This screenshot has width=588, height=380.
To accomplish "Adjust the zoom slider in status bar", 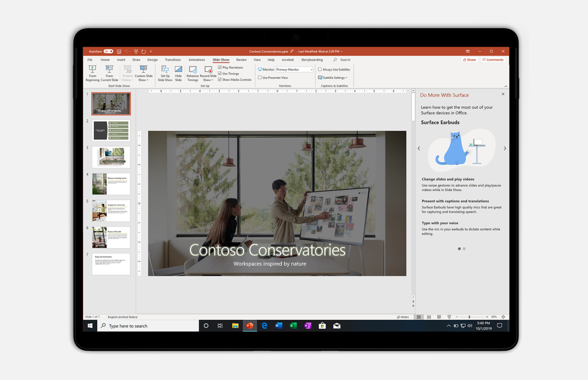I will pyautogui.click(x=469, y=317).
